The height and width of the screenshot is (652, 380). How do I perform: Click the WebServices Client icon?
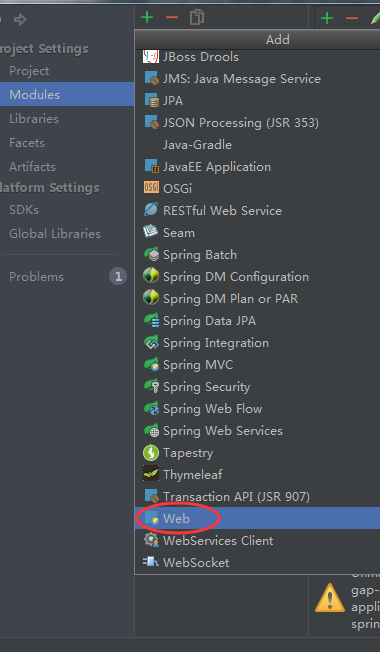[151, 540]
